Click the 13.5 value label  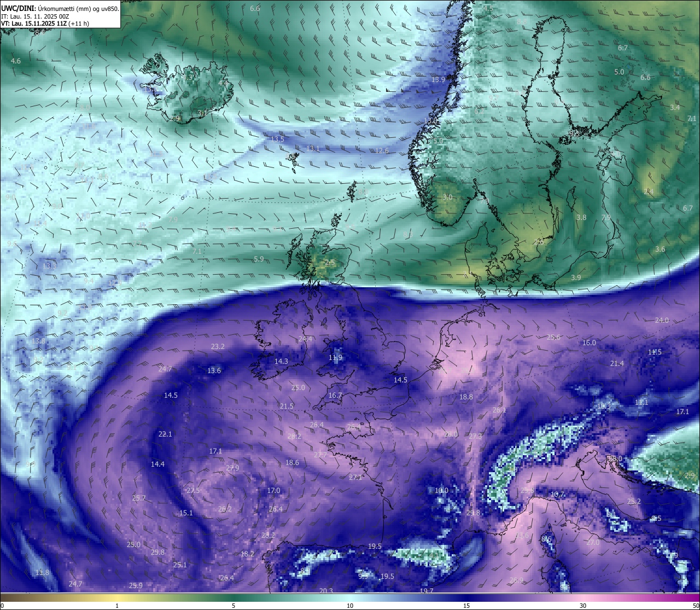[277, 139]
